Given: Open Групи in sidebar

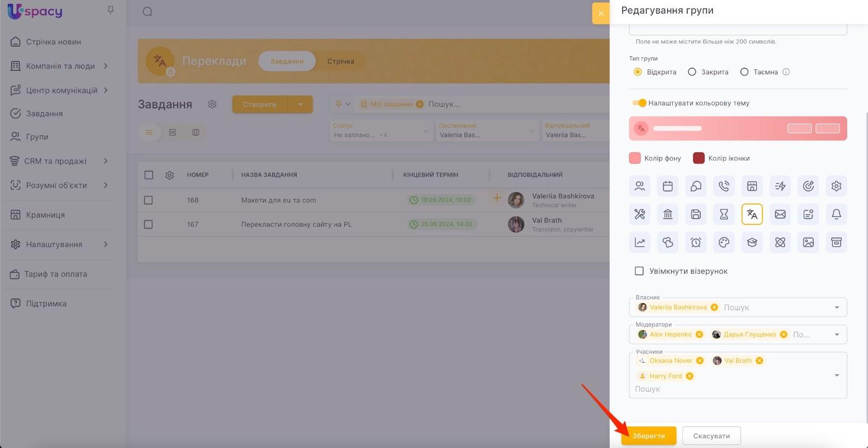Looking at the screenshot, I should tap(37, 137).
